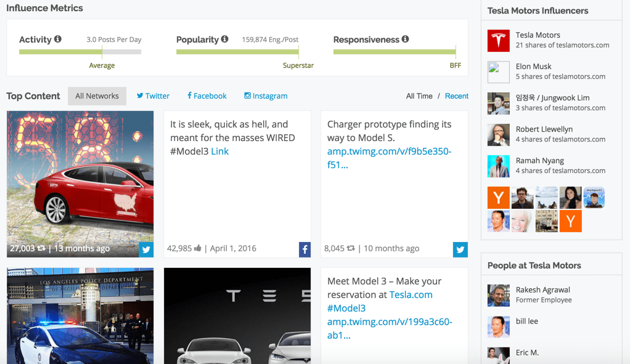Switch content sorting to Recent

pos(457,96)
